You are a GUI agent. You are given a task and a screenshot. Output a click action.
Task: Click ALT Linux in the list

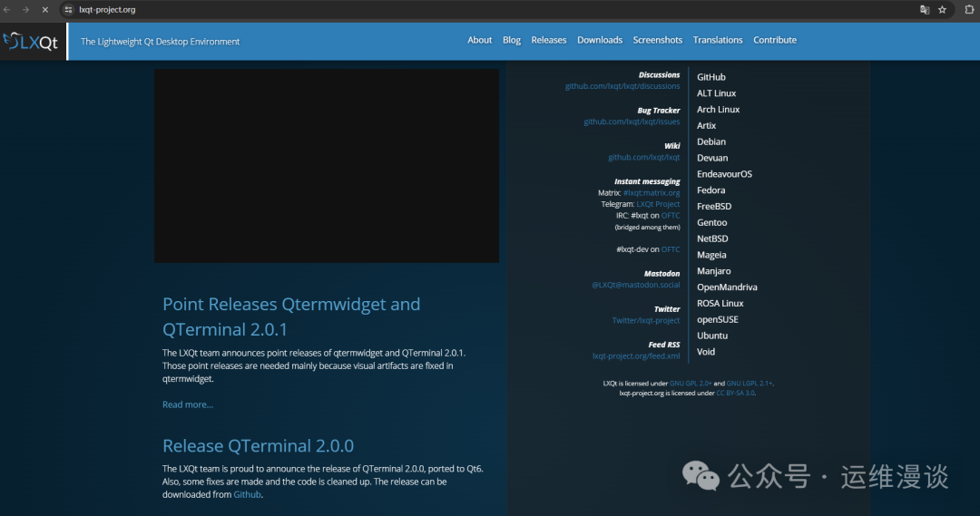click(x=716, y=93)
